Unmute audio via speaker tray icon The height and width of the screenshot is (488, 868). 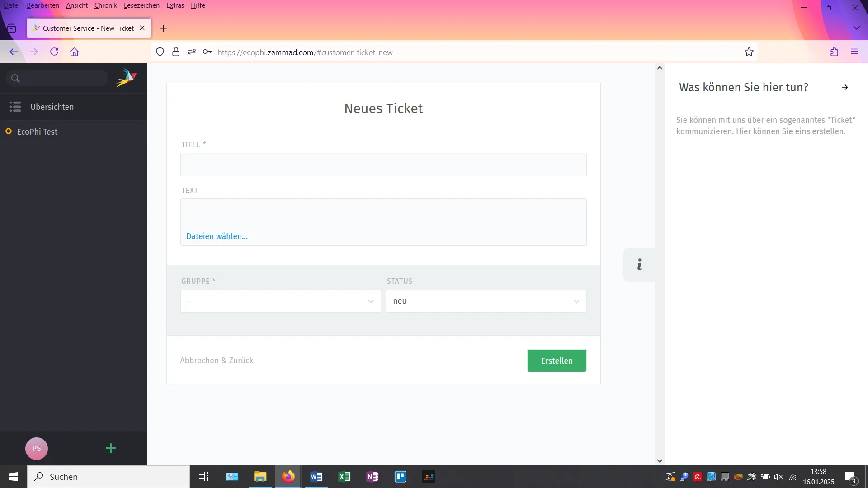pos(778,477)
